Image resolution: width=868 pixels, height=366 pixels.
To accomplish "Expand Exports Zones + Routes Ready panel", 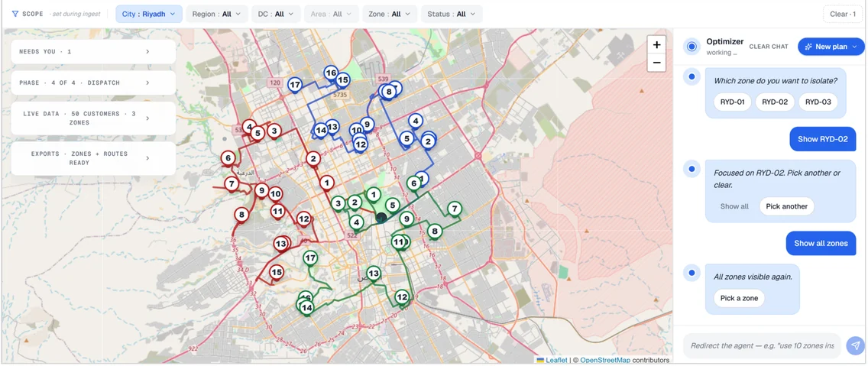I will click(93, 158).
